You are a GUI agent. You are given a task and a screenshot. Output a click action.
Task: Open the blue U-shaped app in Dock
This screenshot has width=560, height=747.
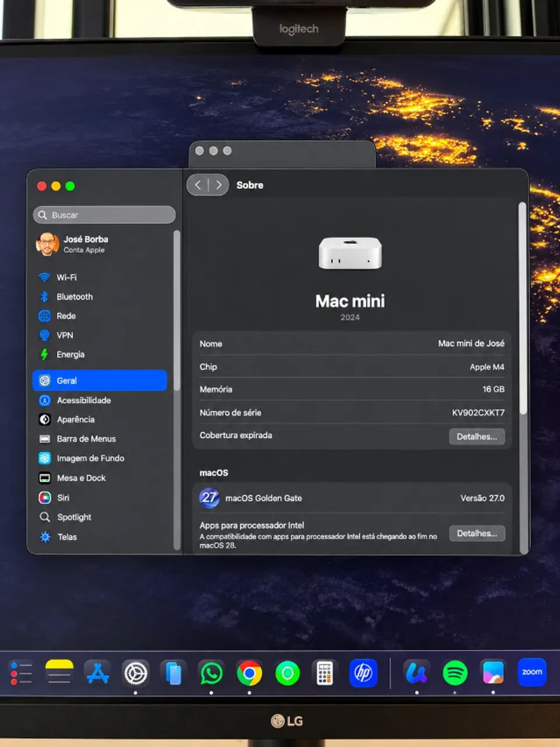(416, 673)
